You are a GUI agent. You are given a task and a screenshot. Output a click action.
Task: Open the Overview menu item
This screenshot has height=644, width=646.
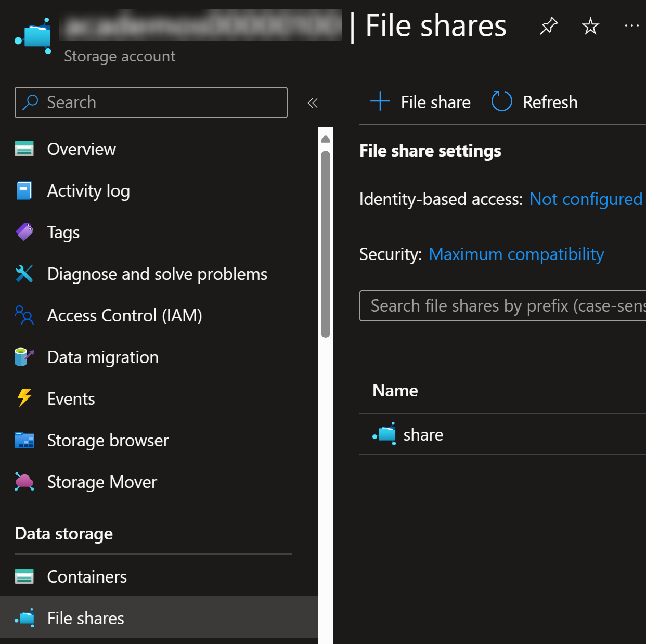point(82,149)
